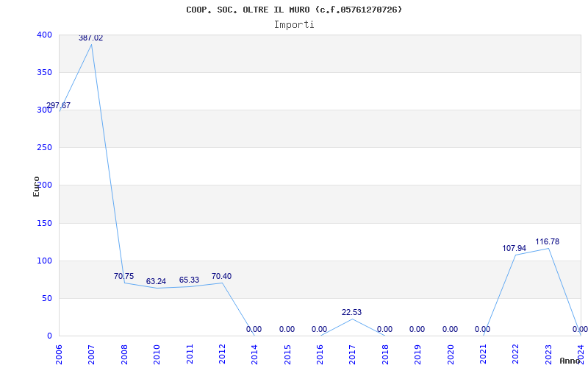Click the 300 y-axis tick label
Image resolution: width=588 pixels, height=368 pixels.
coord(44,110)
